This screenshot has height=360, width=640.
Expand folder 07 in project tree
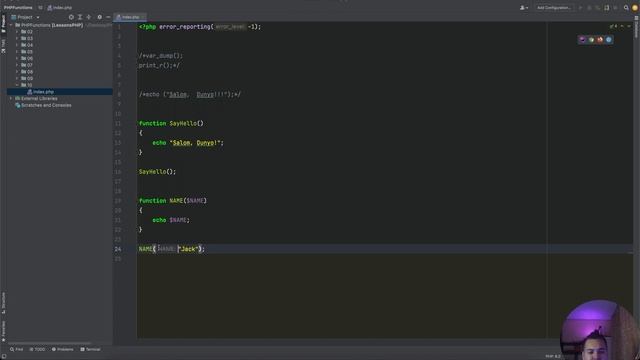coord(17,65)
